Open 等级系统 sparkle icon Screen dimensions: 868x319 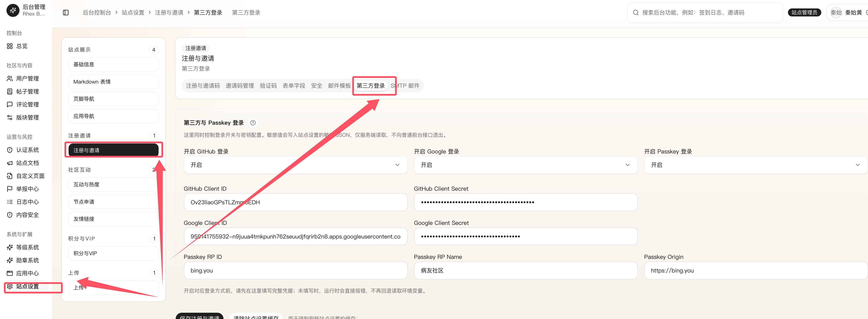click(10, 247)
